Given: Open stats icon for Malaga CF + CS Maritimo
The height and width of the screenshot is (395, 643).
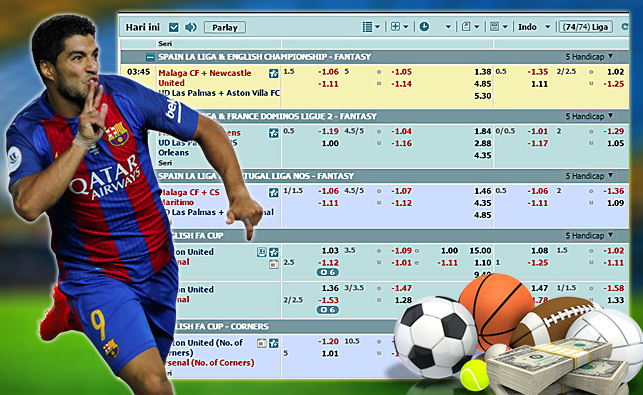Looking at the screenshot, I should coord(274,193).
